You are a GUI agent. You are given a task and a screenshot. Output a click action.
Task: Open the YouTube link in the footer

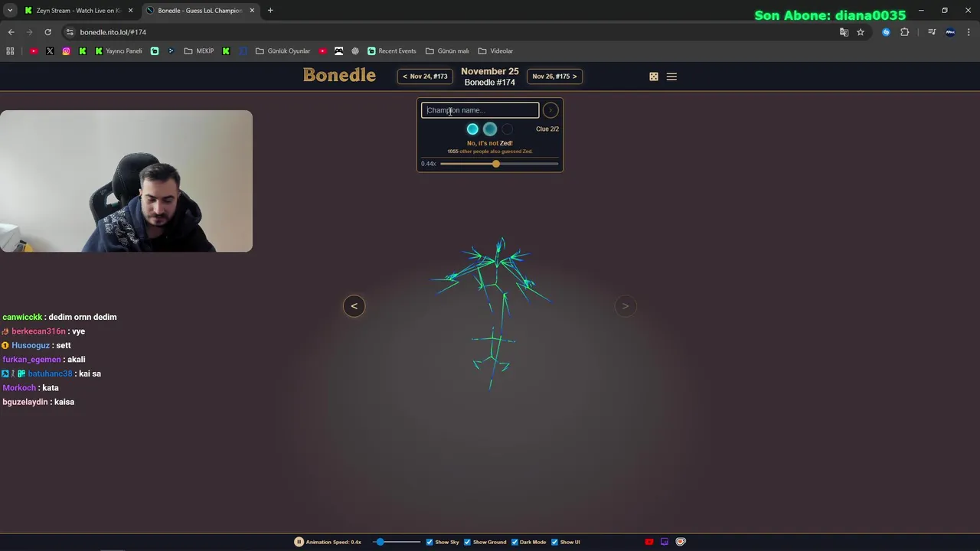(649, 542)
